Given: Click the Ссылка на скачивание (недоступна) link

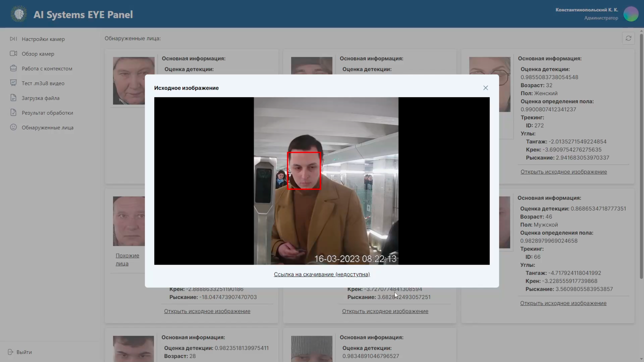Looking at the screenshot, I should pyautogui.click(x=322, y=274).
